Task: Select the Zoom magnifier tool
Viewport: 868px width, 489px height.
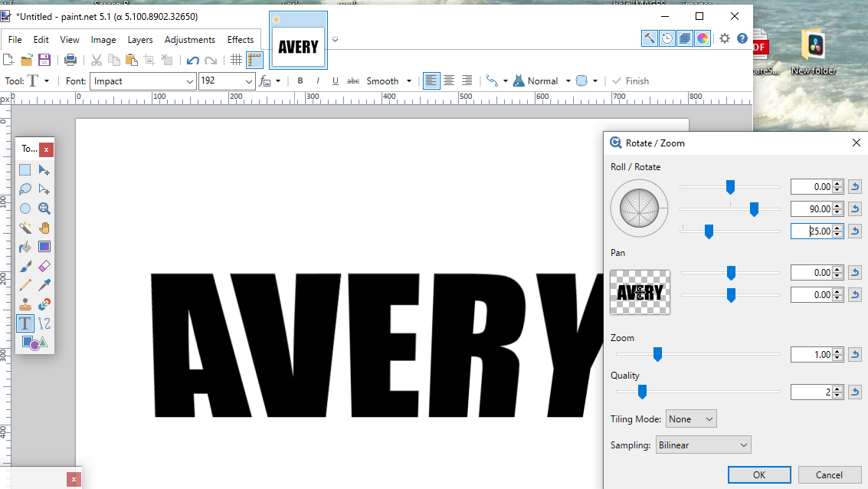Action: click(x=44, y=208)
